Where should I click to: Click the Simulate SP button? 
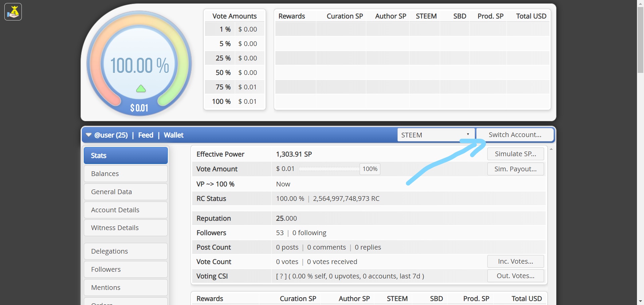(516, 154)
